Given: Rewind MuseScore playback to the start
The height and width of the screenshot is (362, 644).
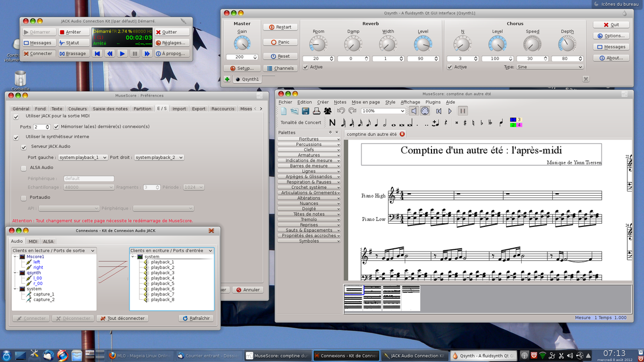Looking at the screenshot, I should point(438,111).
